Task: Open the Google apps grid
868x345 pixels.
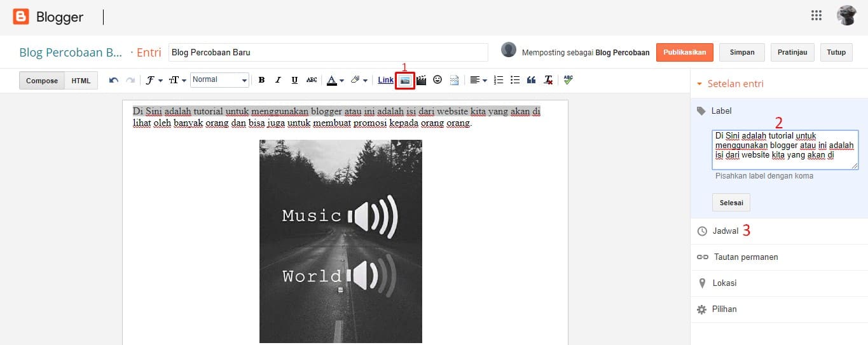Action: (x=816, y=16)
